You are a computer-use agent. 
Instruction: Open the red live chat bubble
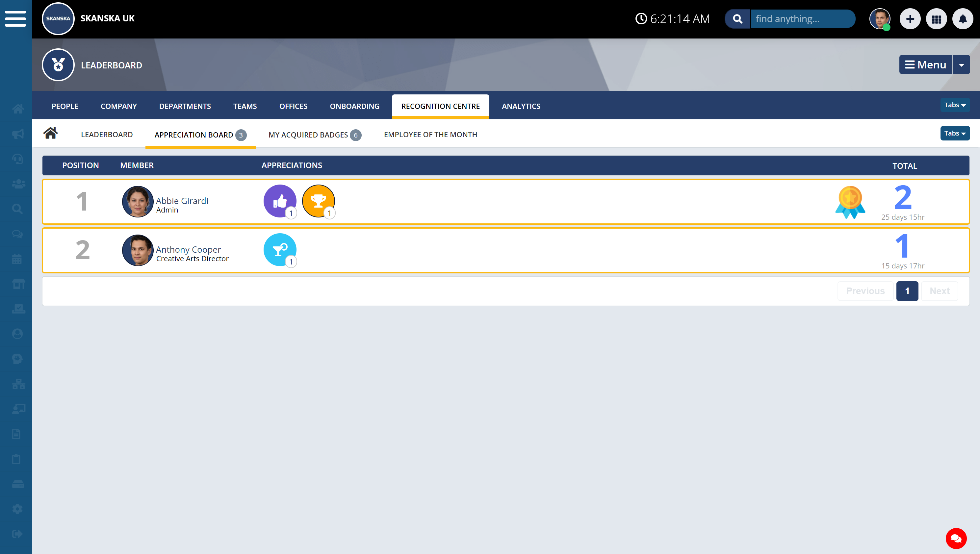tap(956, 538)
